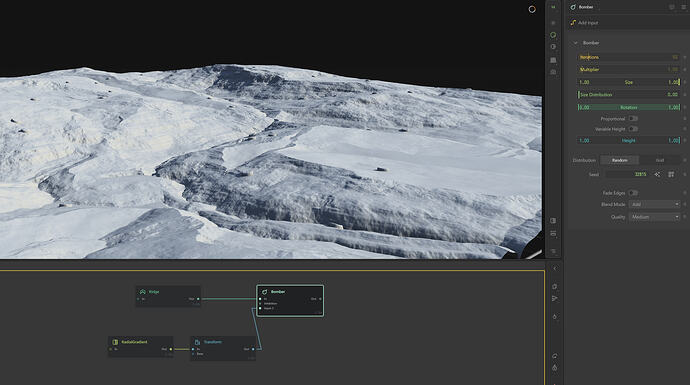Click the Add Input link icon

573,22
